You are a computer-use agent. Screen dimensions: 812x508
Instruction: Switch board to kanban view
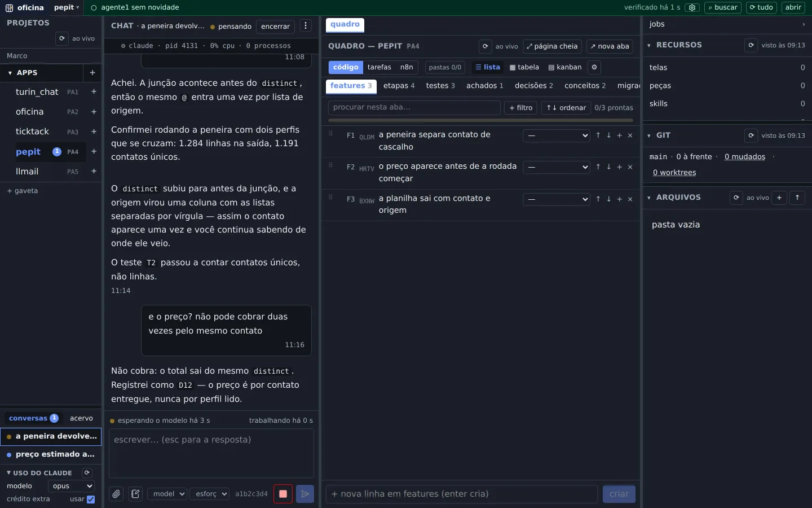565,67
